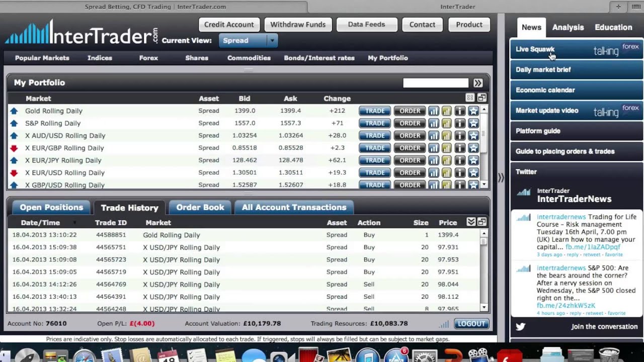Open Trash in the Dock
This screenshot has height=362, width=644.
[609, 355]
